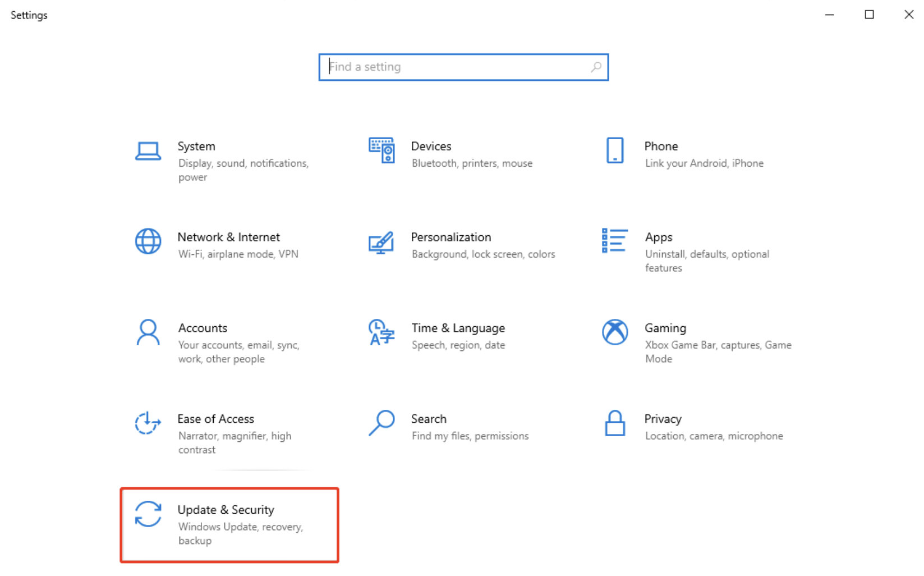
Task: Select the Search category title
Action: click(x=429, y=419)
